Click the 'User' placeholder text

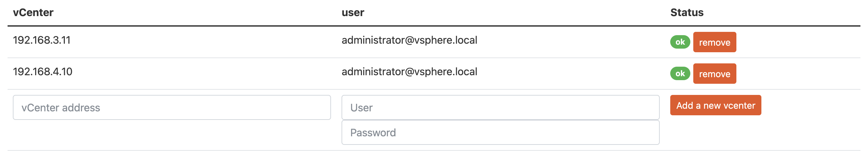pos(361,108)
